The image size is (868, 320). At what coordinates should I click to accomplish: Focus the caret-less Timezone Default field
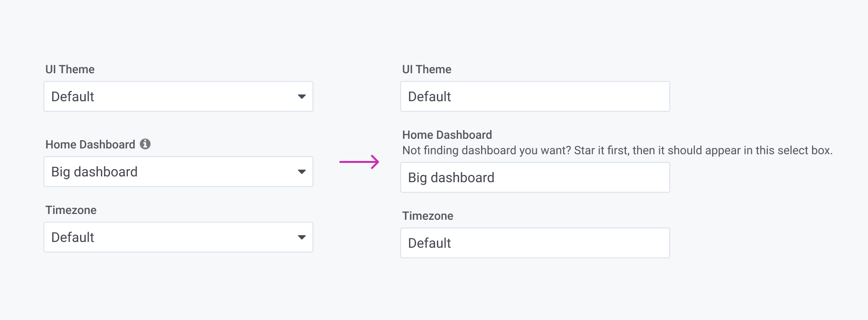535,243
